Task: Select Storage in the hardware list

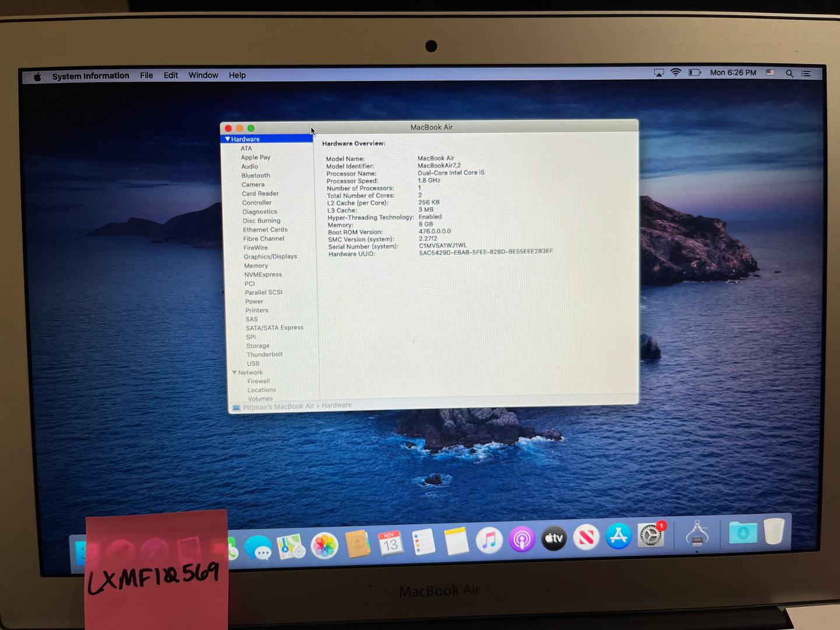Action: [x=258, y=346]
